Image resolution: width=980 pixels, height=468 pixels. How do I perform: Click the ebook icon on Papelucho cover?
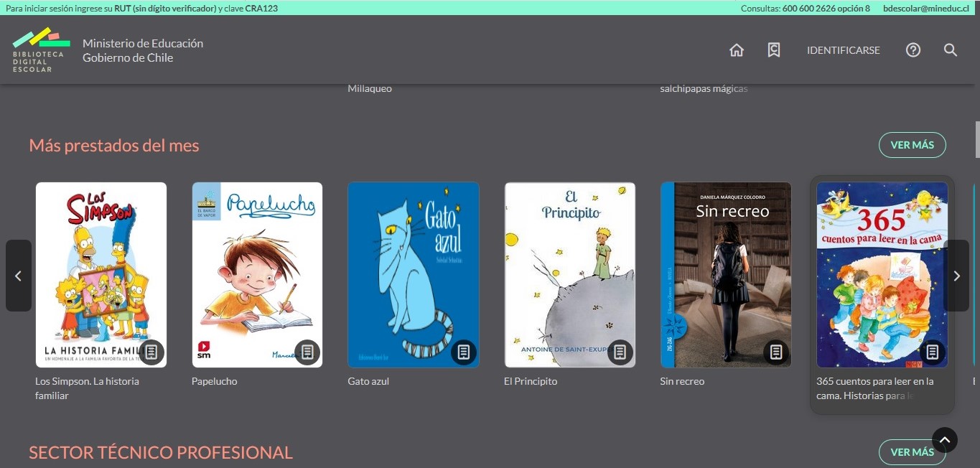pos(307,352)
